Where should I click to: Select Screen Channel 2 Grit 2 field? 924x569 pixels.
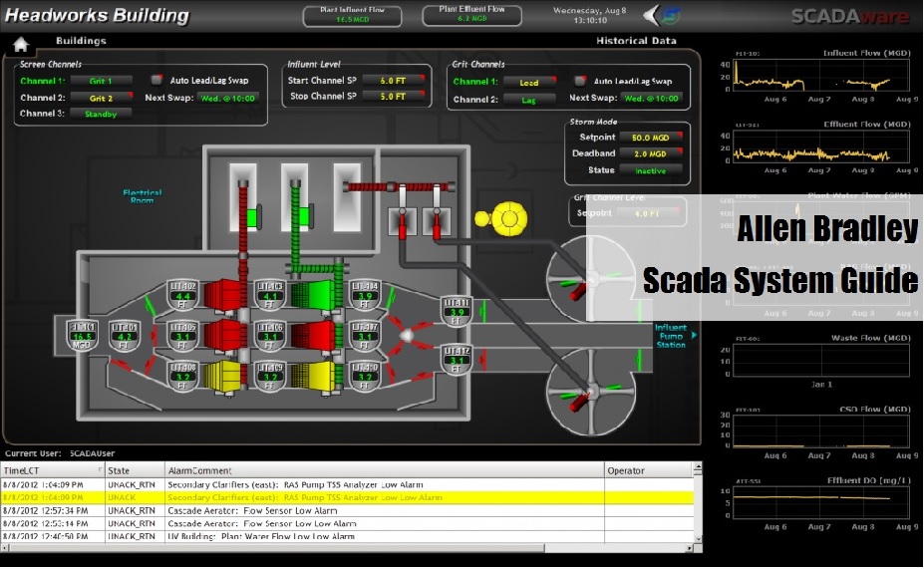pos(101,98)
